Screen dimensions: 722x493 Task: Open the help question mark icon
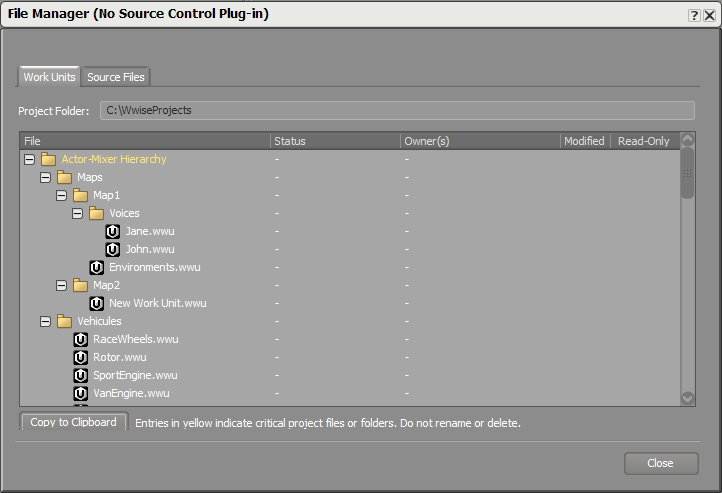693,15
